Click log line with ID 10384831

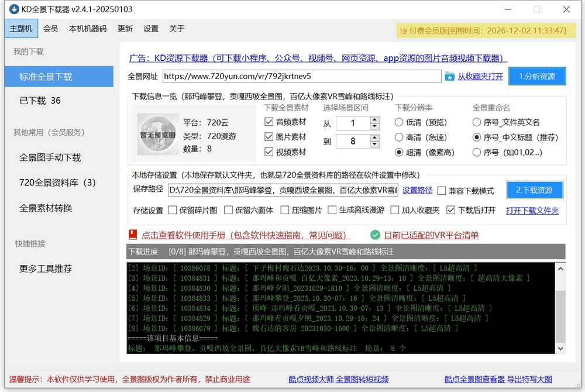[x=328, y=278]
